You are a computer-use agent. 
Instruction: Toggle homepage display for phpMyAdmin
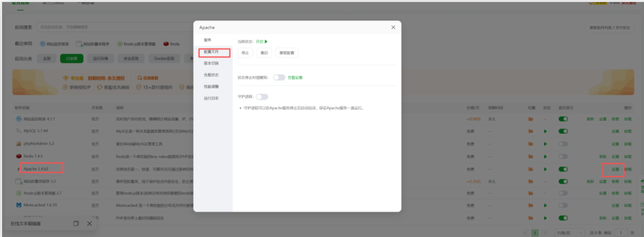564,144
